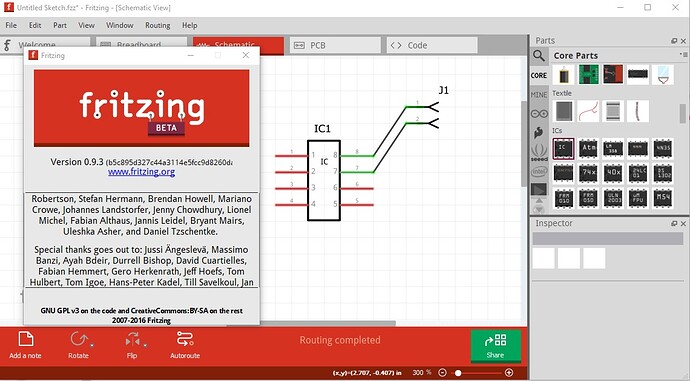690x381 pixels.
Task: Open the parts search magnifier
Action: [539, 56]
